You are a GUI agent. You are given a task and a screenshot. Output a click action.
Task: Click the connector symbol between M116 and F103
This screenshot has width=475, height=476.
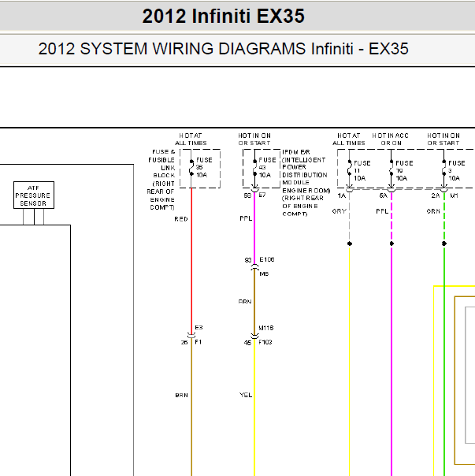(254, 336)
